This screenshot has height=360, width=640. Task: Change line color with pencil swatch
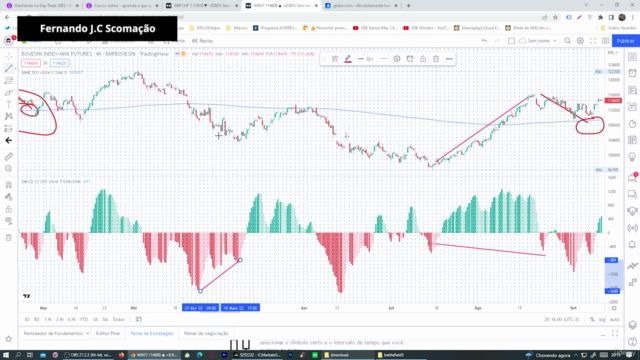[x=348, y=59]
